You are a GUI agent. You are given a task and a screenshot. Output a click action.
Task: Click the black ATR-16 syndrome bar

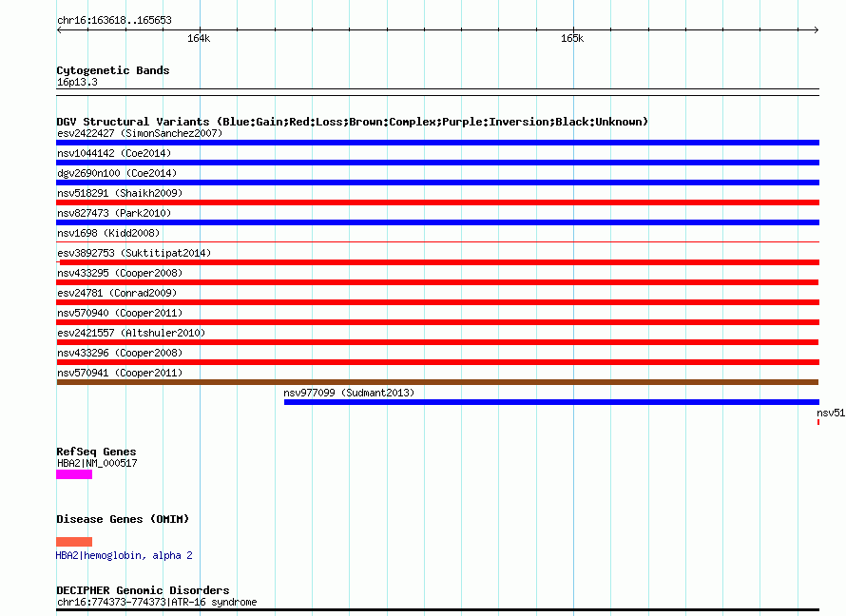click(x=437, y=610)
